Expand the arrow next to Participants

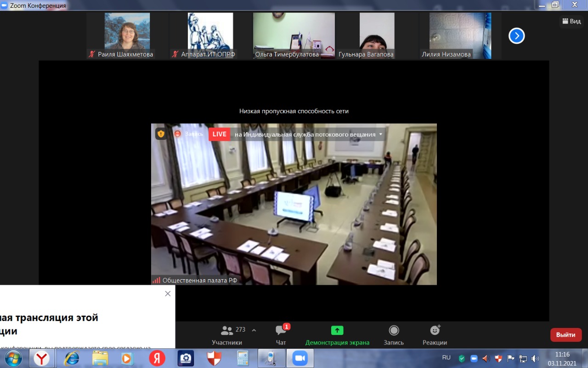(x=254, y=330)
